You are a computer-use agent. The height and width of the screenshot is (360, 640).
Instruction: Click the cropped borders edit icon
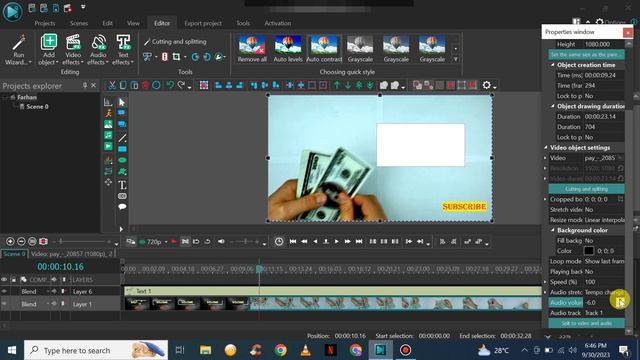(620, 199)
